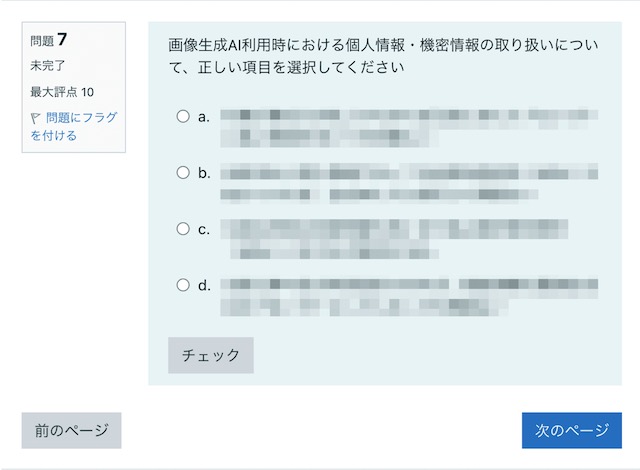The width and height of the screenshot is (640, 470).
Task: Click the blurred answer text of option c
Action: pos(394,239)
